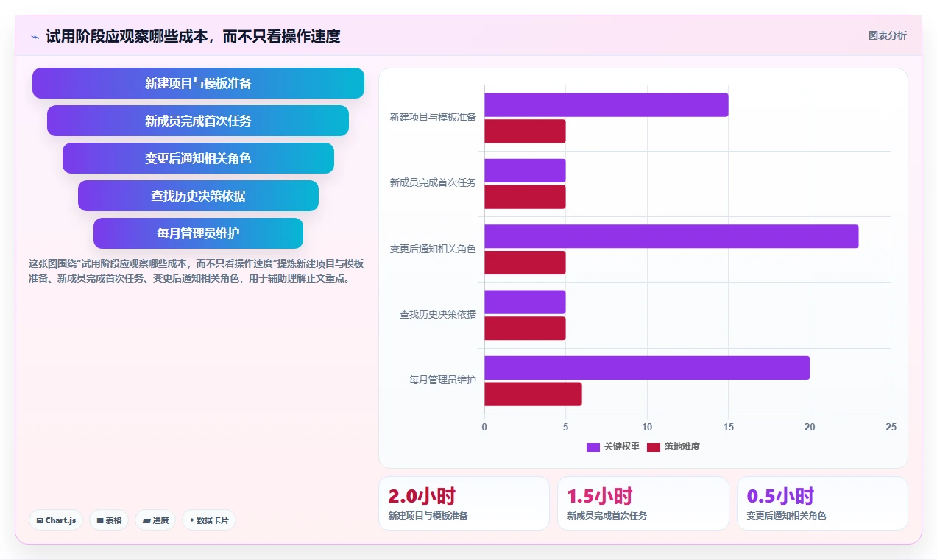Viewport: 937px width, 560px height.
Task: Toggle the 落地难度 legend swatch
Action: tap(654, 447)
